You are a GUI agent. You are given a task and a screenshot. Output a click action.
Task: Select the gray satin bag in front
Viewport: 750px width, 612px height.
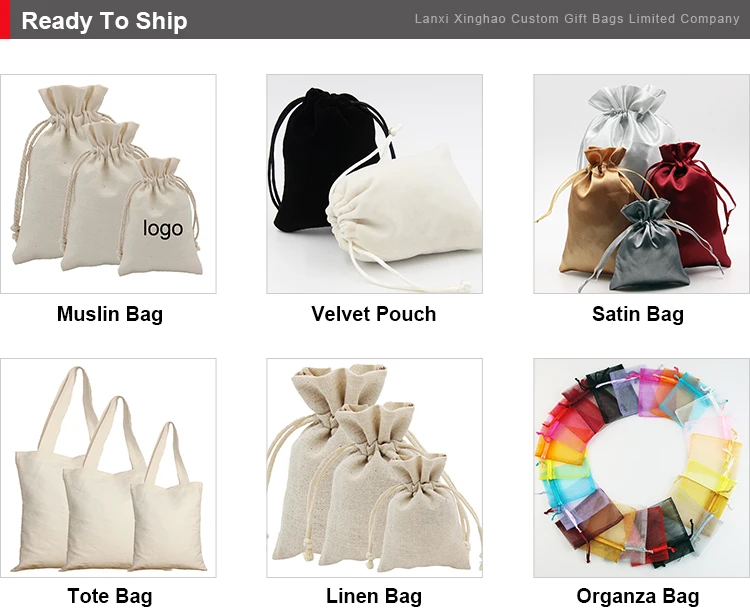click(x=649, y=245)
